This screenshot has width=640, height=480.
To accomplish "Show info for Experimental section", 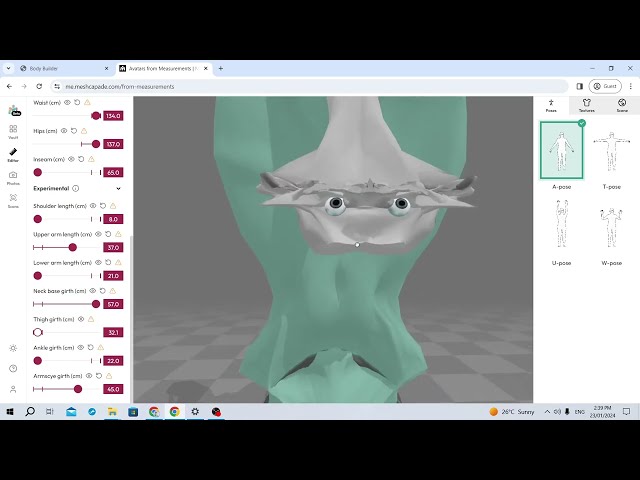I will [76, 189].
